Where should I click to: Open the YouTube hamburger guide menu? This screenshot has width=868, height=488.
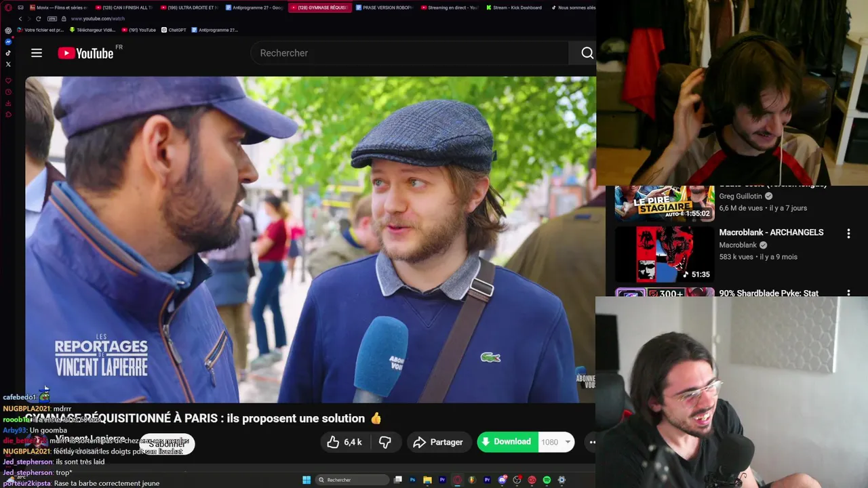(x=37, y=53)
